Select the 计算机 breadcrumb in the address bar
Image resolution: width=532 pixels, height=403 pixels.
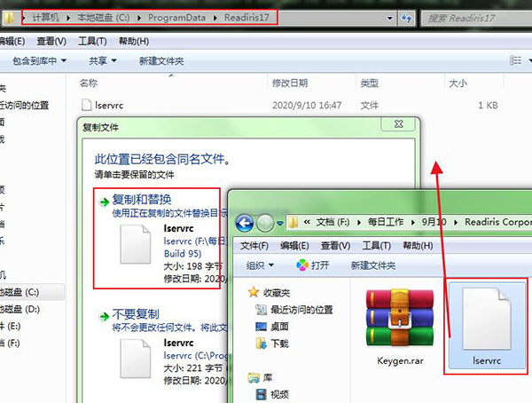45,18
